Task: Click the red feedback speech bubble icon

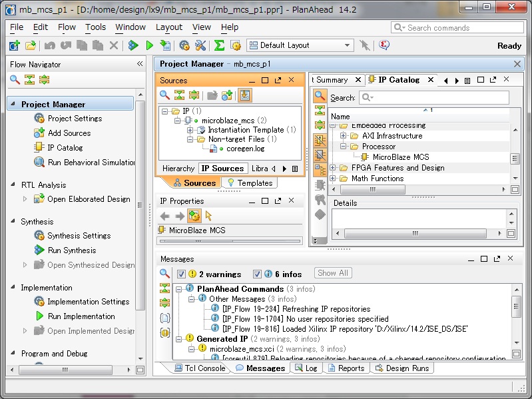Action: tap(384, 45)
